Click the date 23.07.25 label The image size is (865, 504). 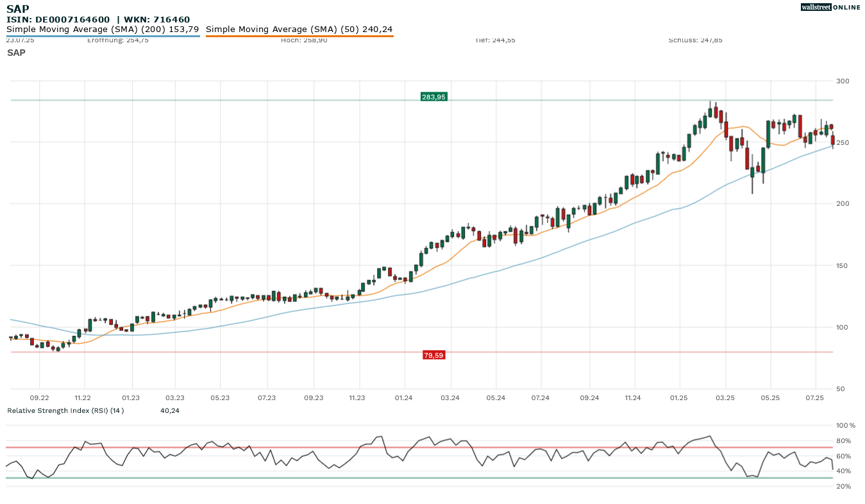coord(20,40)
